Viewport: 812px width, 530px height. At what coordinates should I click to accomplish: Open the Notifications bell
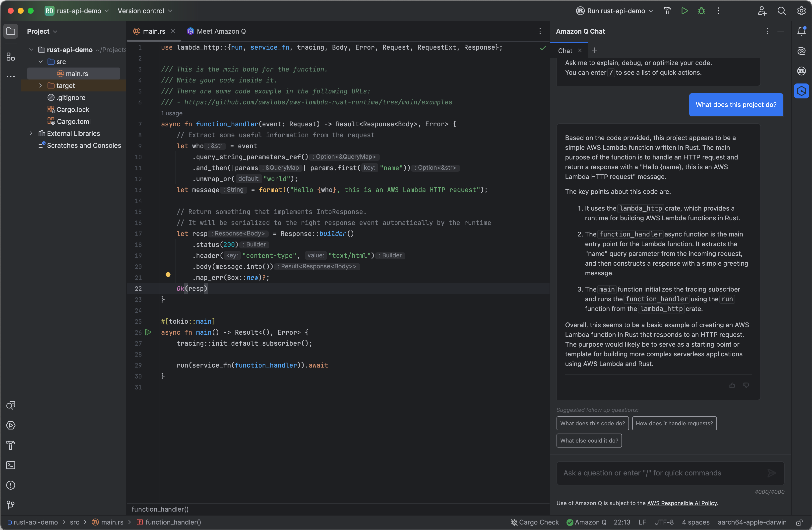(802, 31)
